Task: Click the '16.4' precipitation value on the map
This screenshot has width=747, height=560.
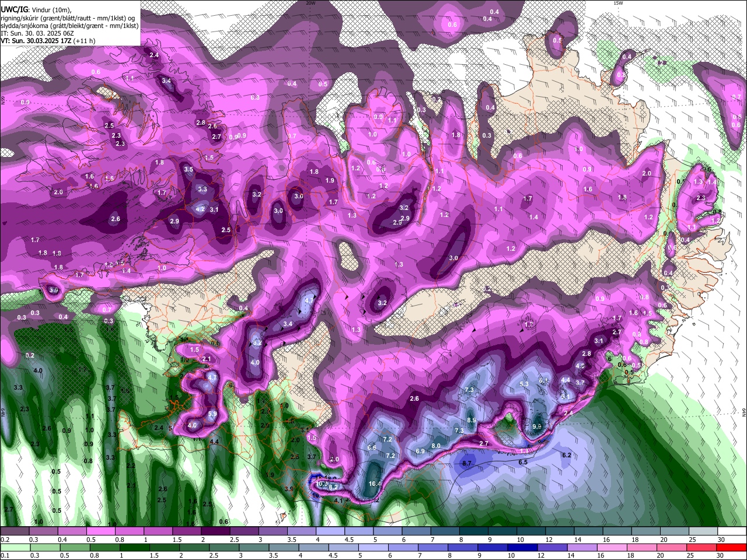Action: pos(375,484)
